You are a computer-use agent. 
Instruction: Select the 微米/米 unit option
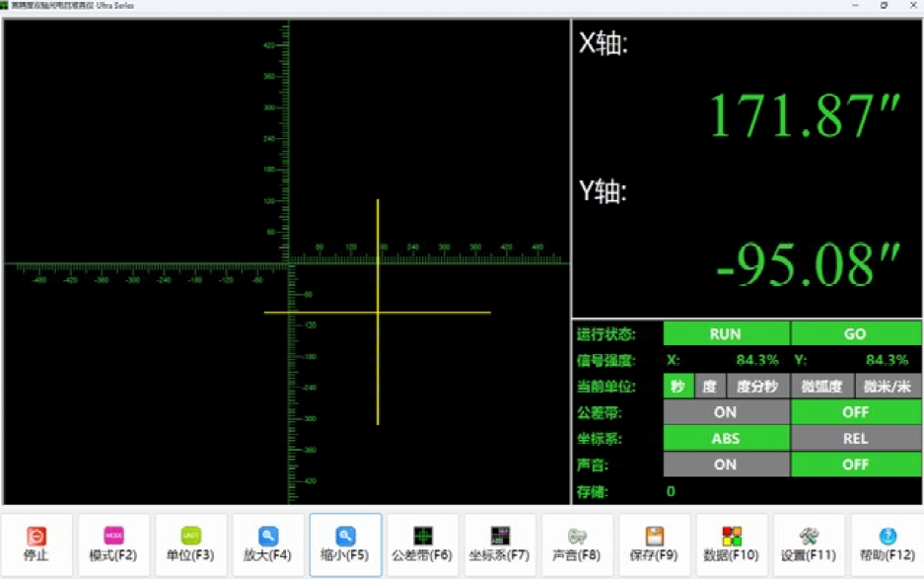888,387
